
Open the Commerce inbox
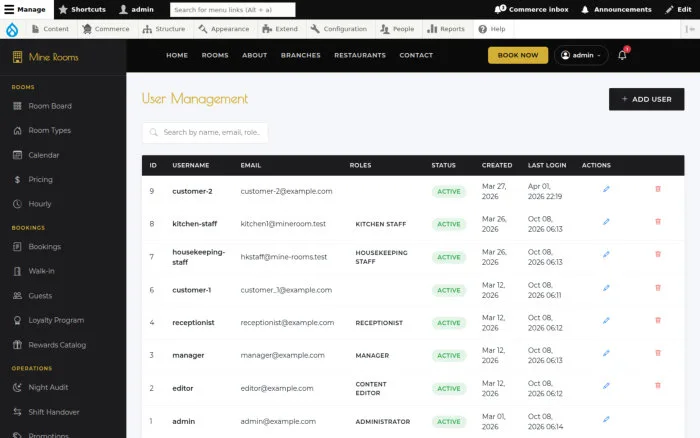[531, 9]
